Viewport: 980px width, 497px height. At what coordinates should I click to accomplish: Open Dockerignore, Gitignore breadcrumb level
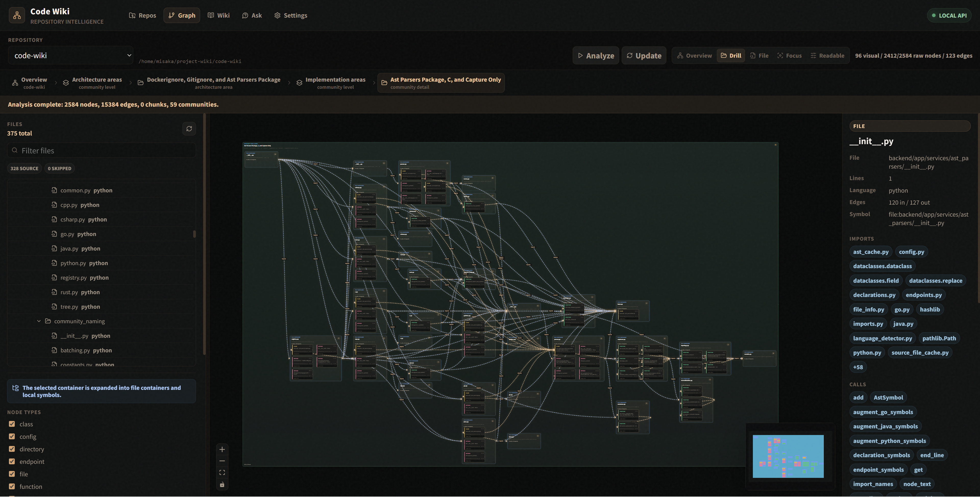[x=209, y=83]
